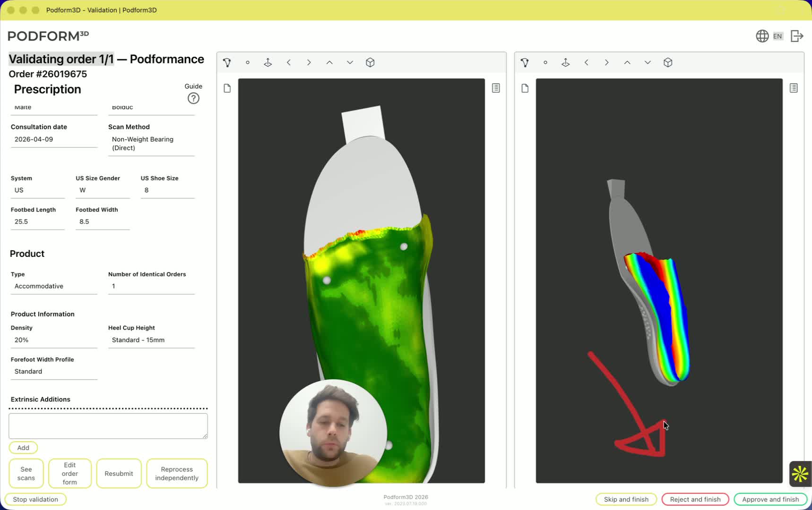
Task: Click Skip and finish
Action: pyautogui.click(x=626, y=499)
